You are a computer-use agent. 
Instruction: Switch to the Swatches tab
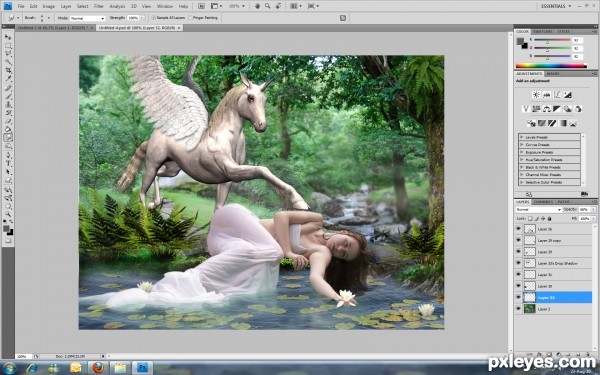click(543, 31)
